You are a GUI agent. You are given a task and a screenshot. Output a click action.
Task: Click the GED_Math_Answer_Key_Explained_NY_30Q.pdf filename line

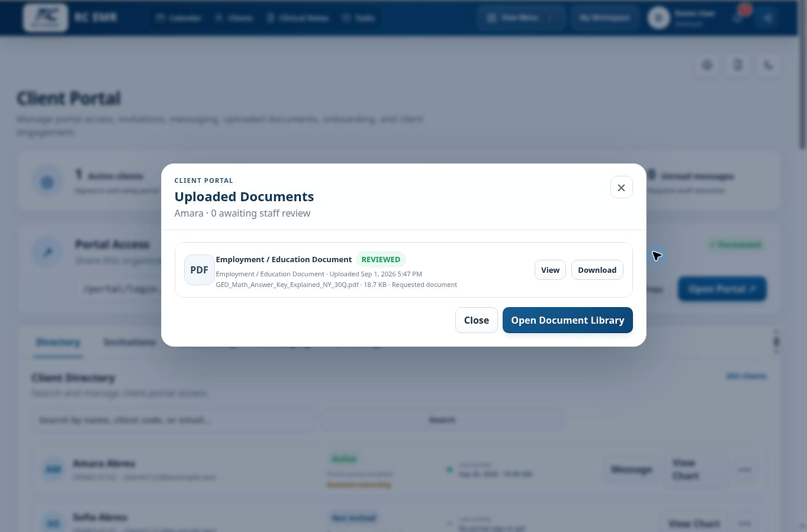pyautogui.click(x=336, y=285)
